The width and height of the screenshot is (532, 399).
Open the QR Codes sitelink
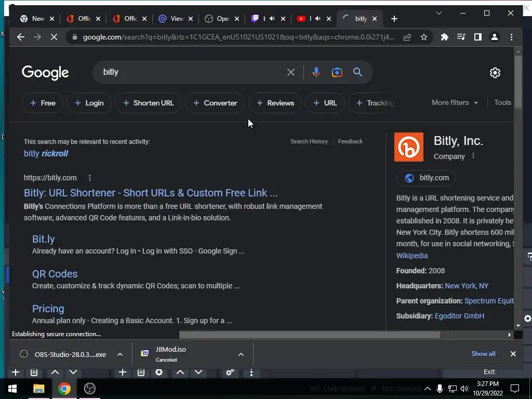coord(55,274)
